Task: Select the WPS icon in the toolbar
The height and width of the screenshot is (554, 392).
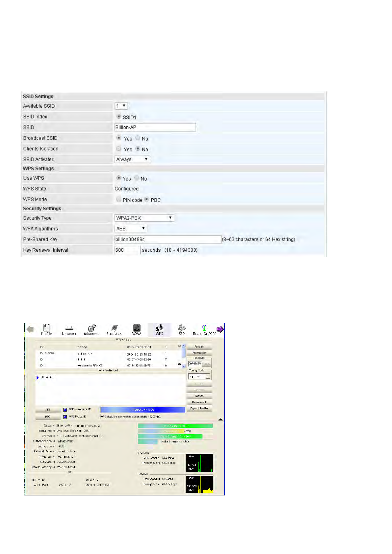Action: 159,329
